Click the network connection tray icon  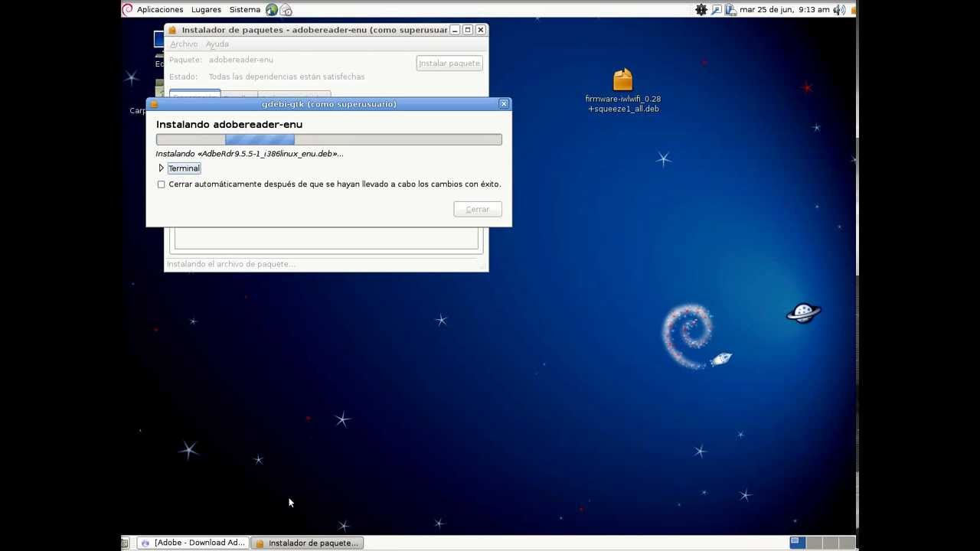pos(730,10)
